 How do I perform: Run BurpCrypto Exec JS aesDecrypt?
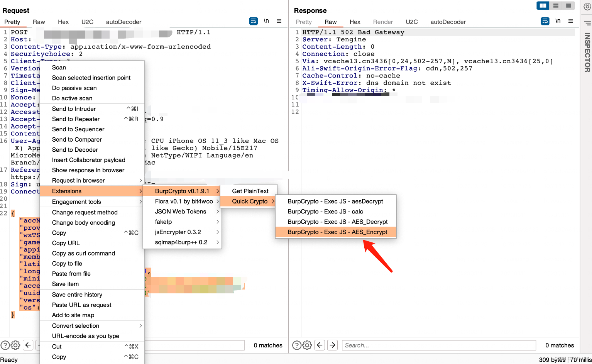(x=336, y=201)
